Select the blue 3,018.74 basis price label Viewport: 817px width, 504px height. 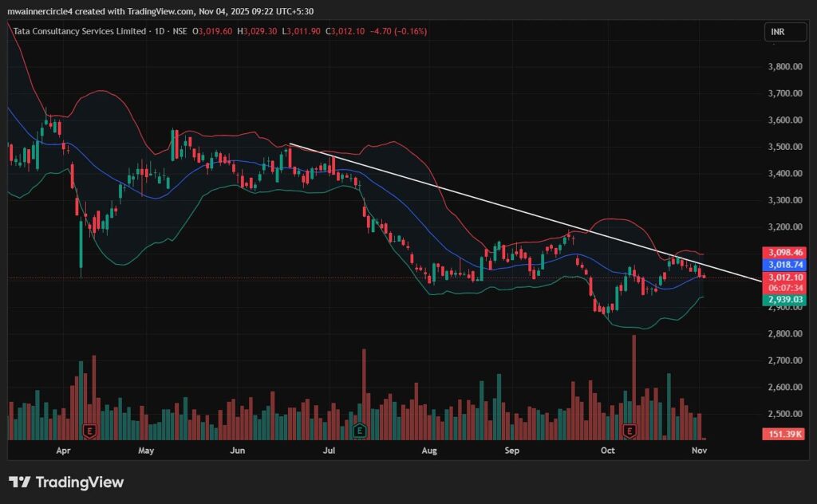782,264
